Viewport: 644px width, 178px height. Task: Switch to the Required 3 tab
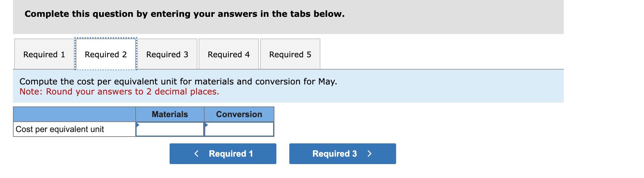click(167, 54)
